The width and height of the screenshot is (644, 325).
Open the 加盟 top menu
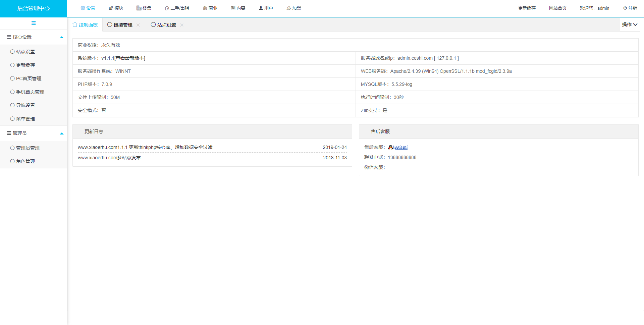[x=294, y=8]
